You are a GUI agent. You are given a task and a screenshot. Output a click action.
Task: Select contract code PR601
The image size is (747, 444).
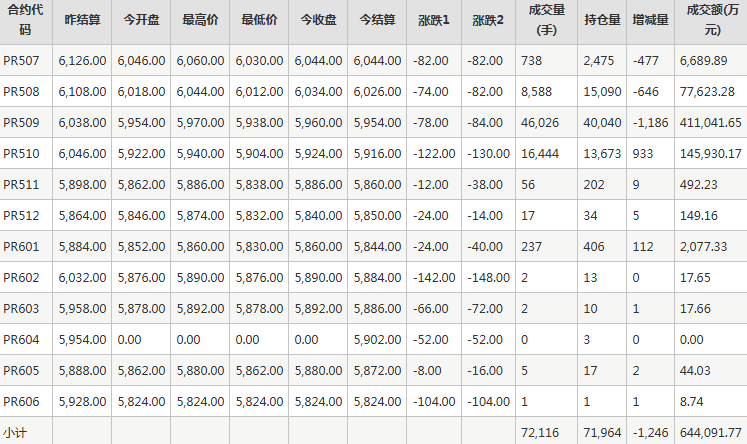point(21,247)
